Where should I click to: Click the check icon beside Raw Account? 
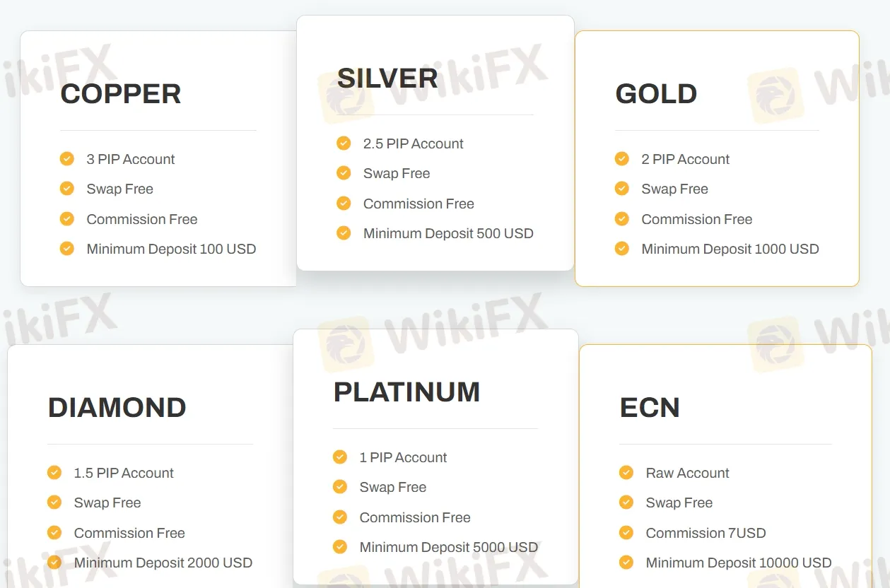pyautogui.click(x=626, y=473)
